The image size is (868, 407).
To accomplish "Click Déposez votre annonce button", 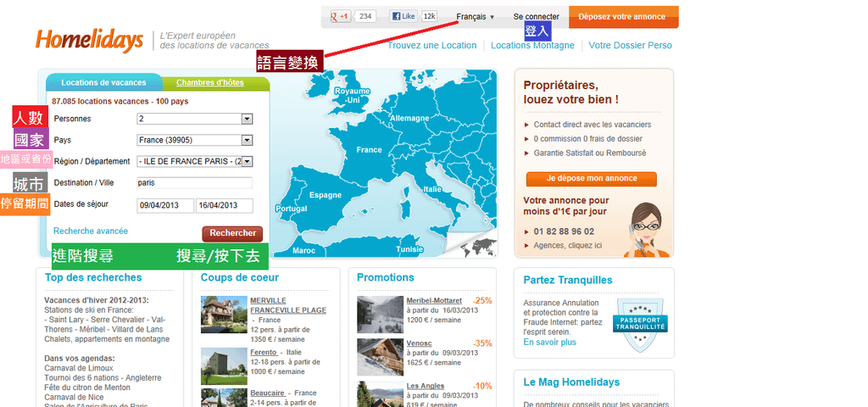I will (x=622, y=17).
